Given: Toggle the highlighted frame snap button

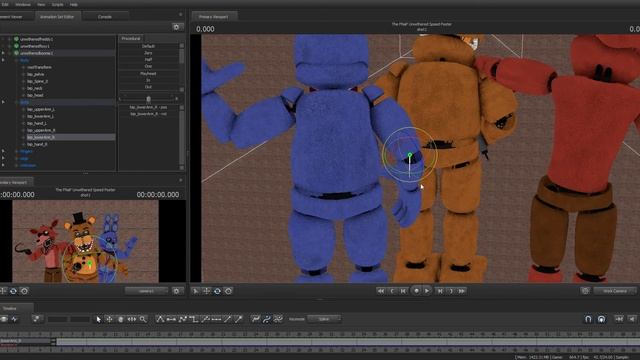Looking at the screenshot, I should tap(602, 319).
